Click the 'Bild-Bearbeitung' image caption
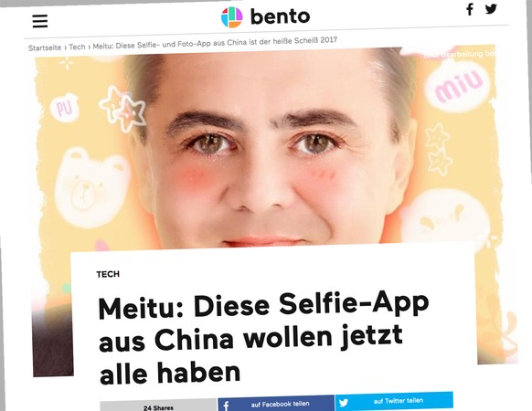Screen dimensions: 532x411 [x=460, y=54]
